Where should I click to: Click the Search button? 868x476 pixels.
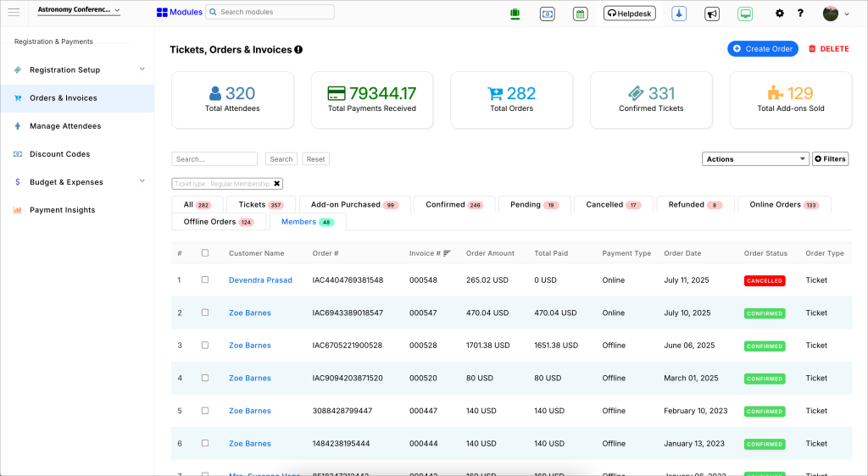(281, 159)
